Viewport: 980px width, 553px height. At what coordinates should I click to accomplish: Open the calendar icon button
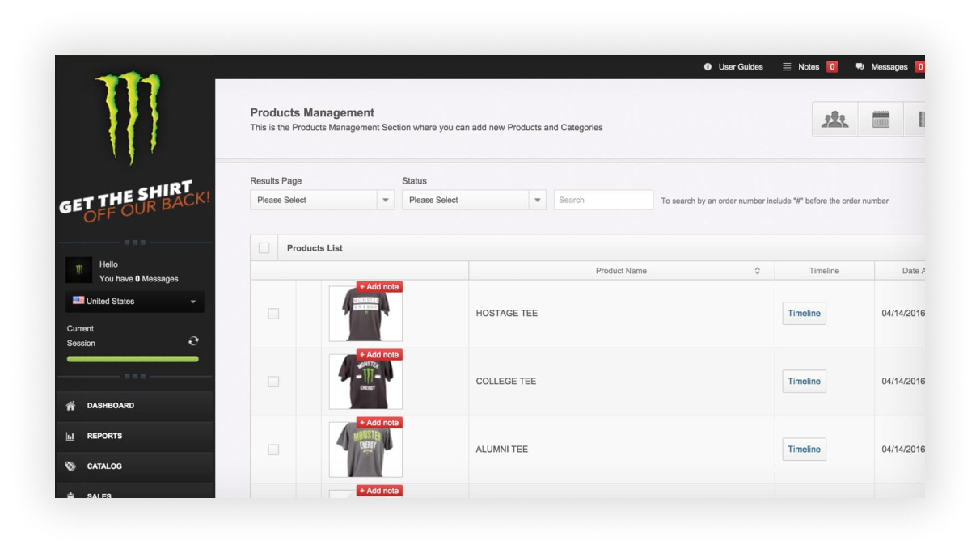tap(881, 120)
